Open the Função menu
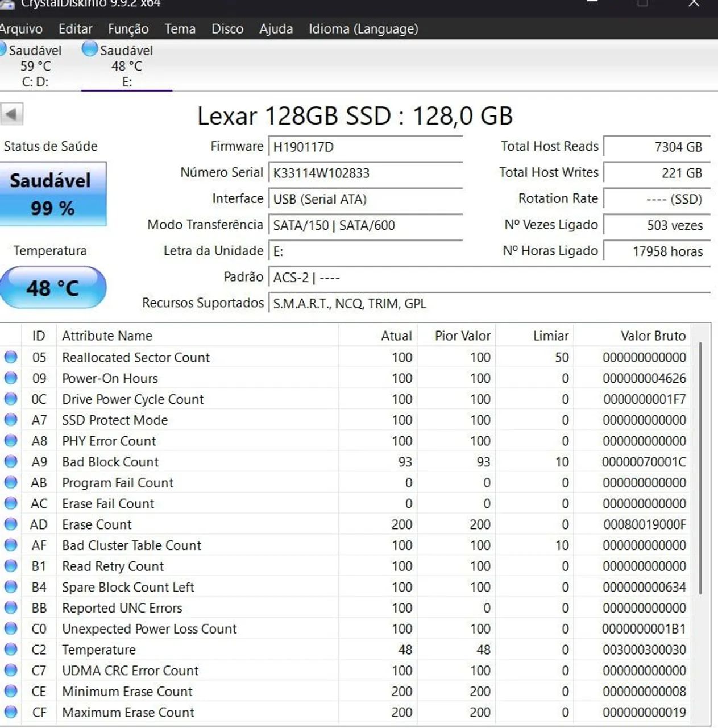Viewport: 718px width, 728px height. [128, 28]
